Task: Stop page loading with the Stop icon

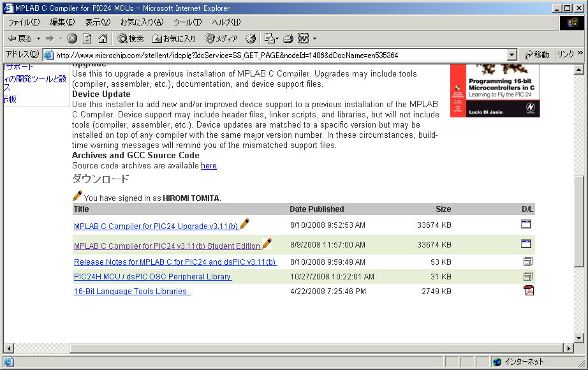Action: coord(72,38)
